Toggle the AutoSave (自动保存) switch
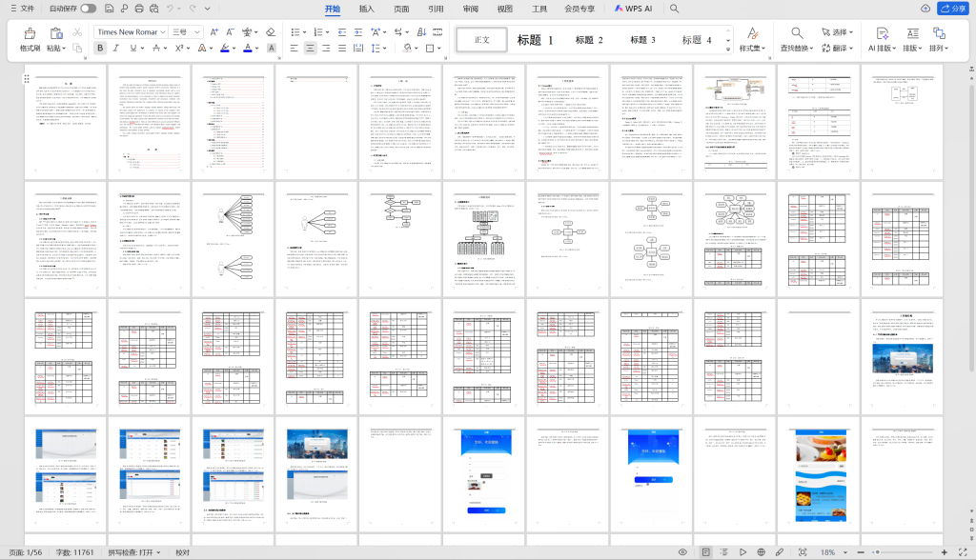The height and width of the screenshot is (560, 976). point(88,9)
